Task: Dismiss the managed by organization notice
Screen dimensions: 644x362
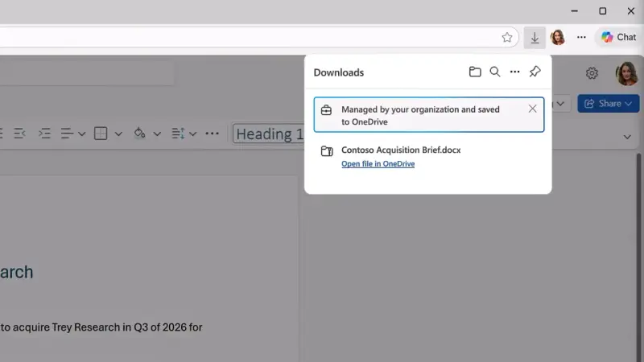Action: 532,109
